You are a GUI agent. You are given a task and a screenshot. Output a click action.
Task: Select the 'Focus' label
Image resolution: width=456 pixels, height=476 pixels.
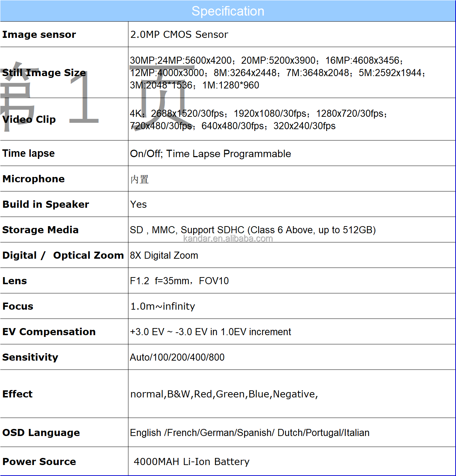coord(18,306)
